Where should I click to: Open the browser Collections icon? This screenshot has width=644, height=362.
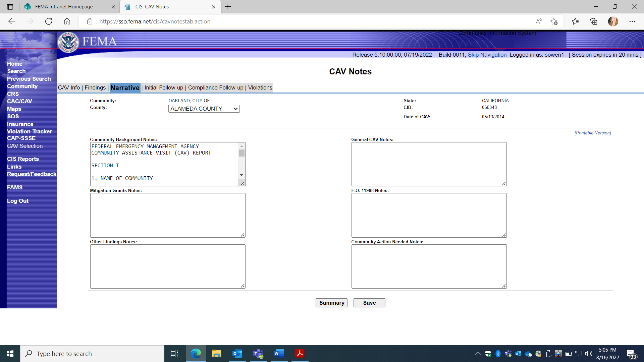click(x=594, y=21)
